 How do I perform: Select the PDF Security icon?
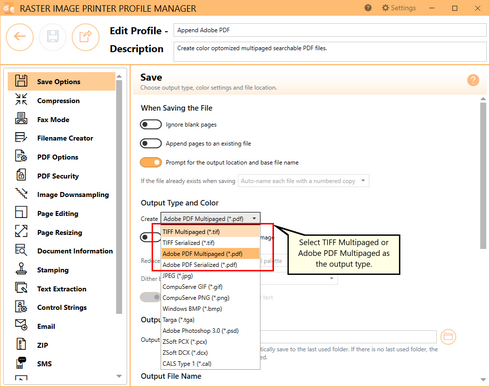pos(21,175)
